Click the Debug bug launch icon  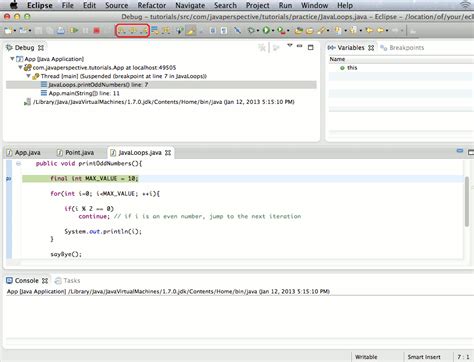point(251,31)
